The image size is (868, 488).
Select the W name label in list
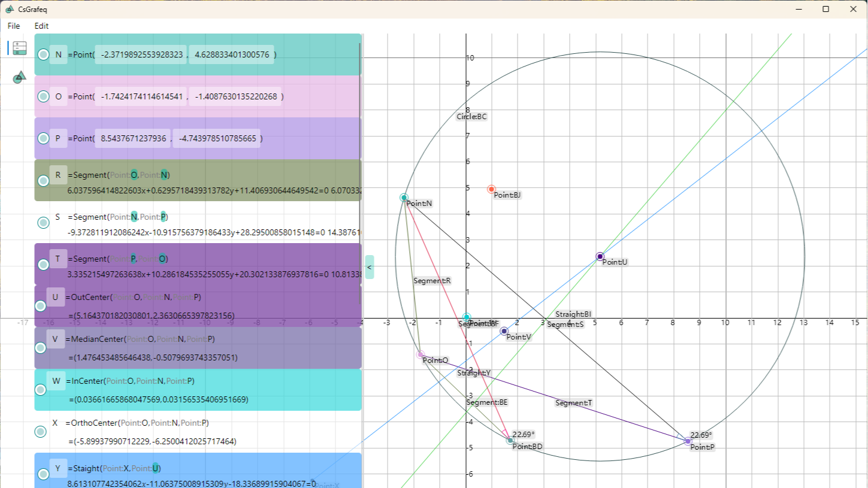56,381
